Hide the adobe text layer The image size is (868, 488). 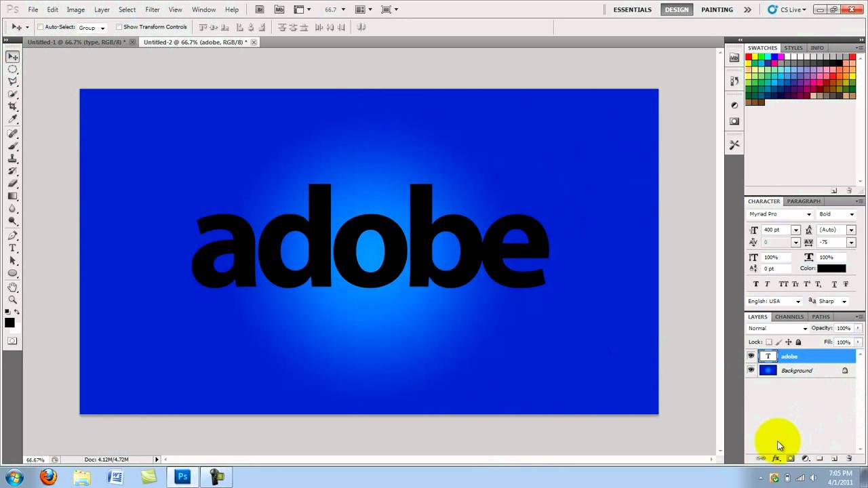751,356
